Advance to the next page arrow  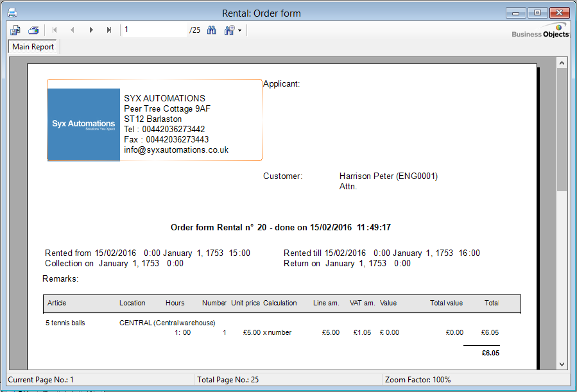(x=91, y=30)
